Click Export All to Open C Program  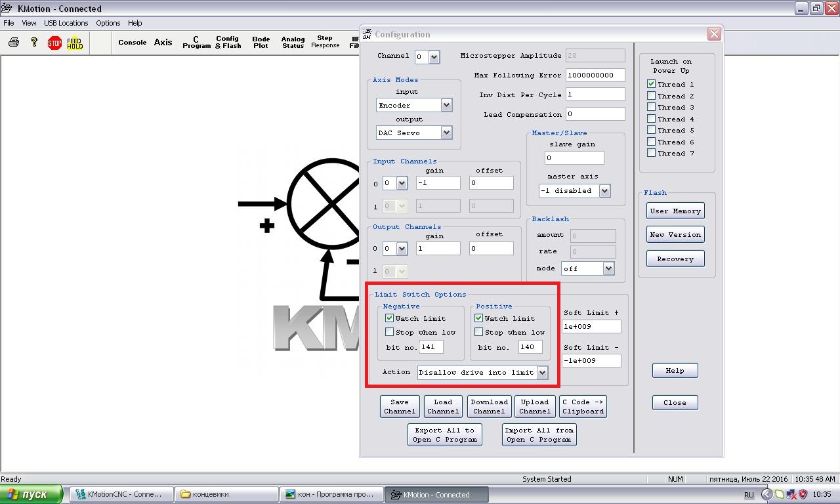pos(445,434)
